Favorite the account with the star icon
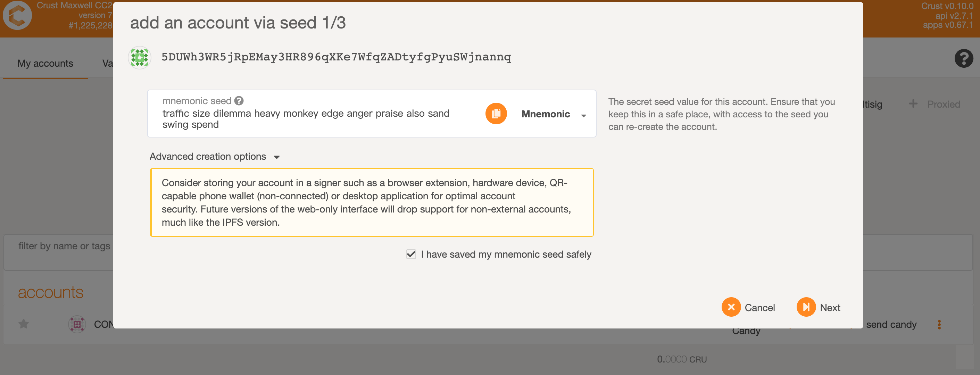This screenshot has height=375, width=980. pos(24,324)
